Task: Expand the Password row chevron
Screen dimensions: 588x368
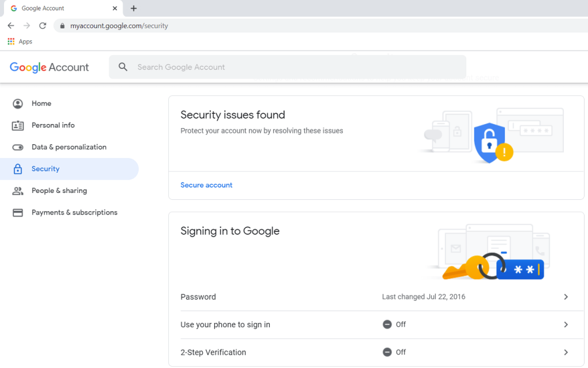Action: (566, 297)
